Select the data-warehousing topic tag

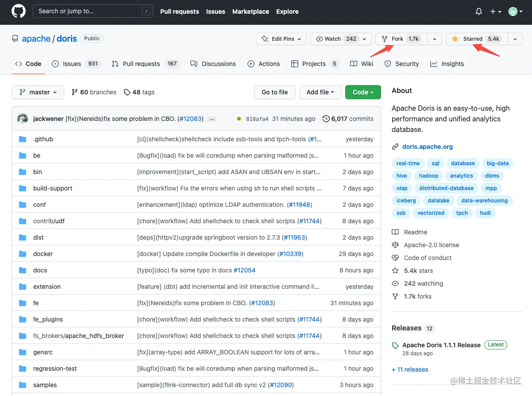[x=484, y=201]
